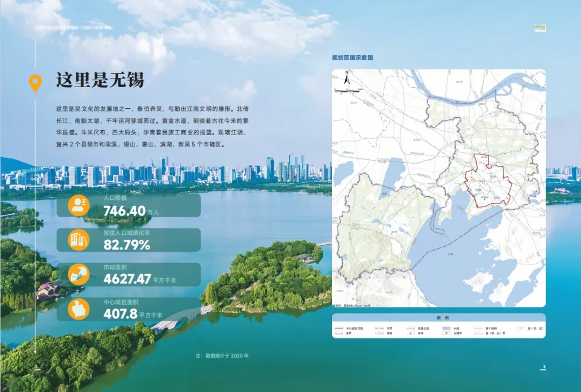Image resolution: width=581 pixels, height=392 pixels.
Task: Click the 高速公路 legend symbol
Action: [410, 328]
